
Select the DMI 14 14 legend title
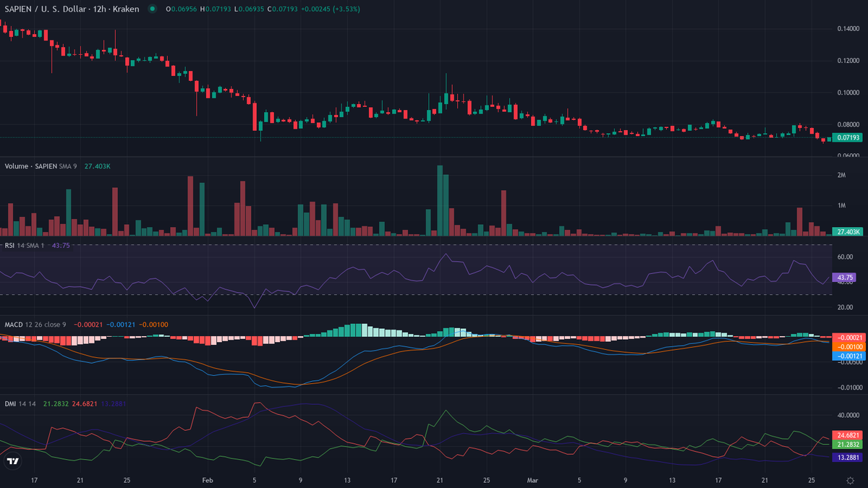22,404
